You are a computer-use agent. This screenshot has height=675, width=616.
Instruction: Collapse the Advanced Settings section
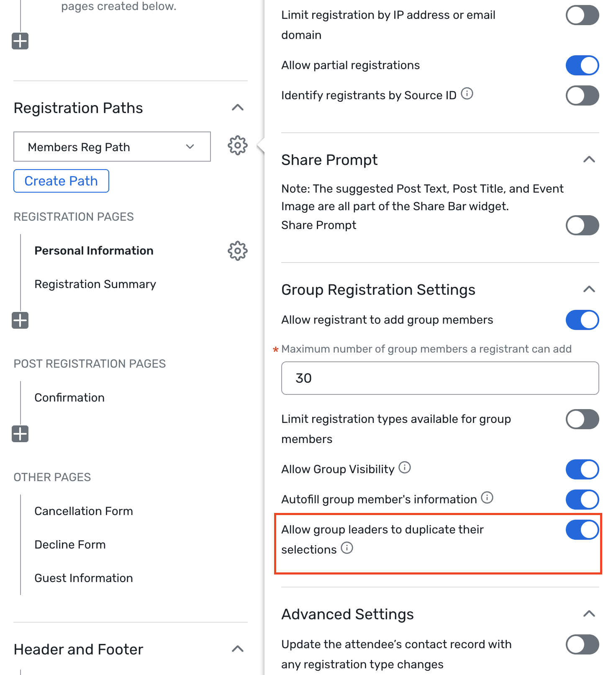(x=589, y=614)
